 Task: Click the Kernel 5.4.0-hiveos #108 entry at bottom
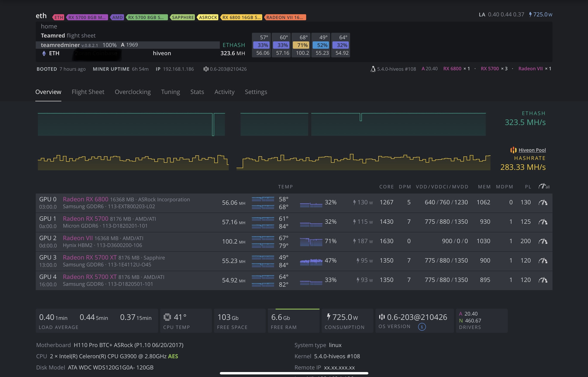(327, 357)
